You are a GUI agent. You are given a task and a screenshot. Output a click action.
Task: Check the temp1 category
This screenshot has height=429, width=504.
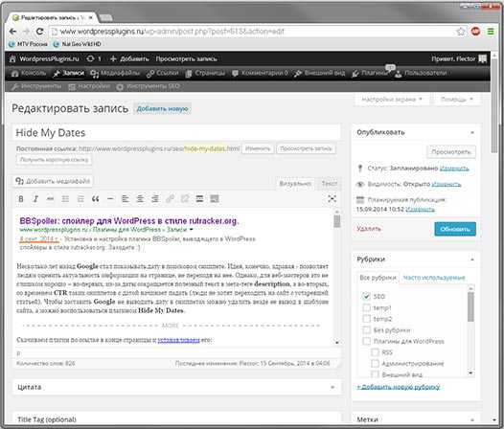[x=366, y=307]
